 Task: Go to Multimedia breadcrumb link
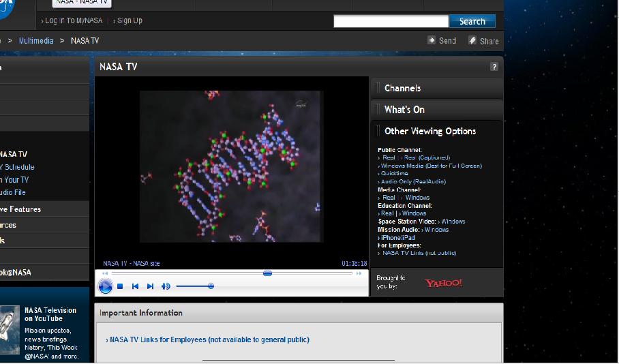[x=36, y=41]
